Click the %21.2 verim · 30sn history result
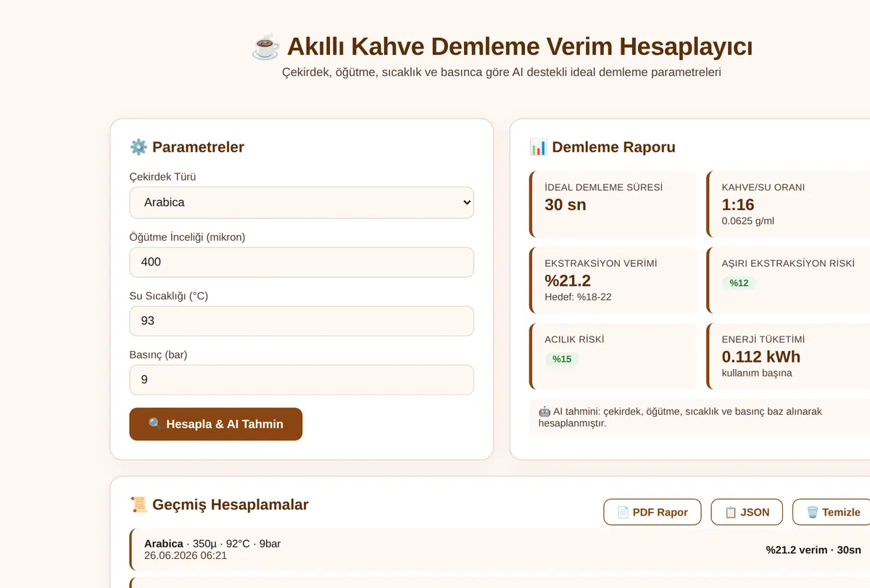Image resolution: width=870 pixels, height=588 pixels. pyautogui.click(x=813, y=550)
